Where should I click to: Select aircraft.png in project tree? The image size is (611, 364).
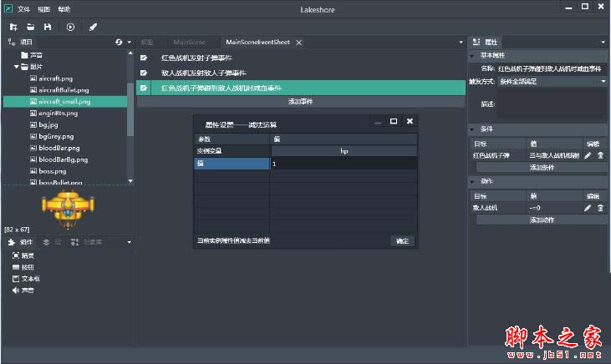51,78
